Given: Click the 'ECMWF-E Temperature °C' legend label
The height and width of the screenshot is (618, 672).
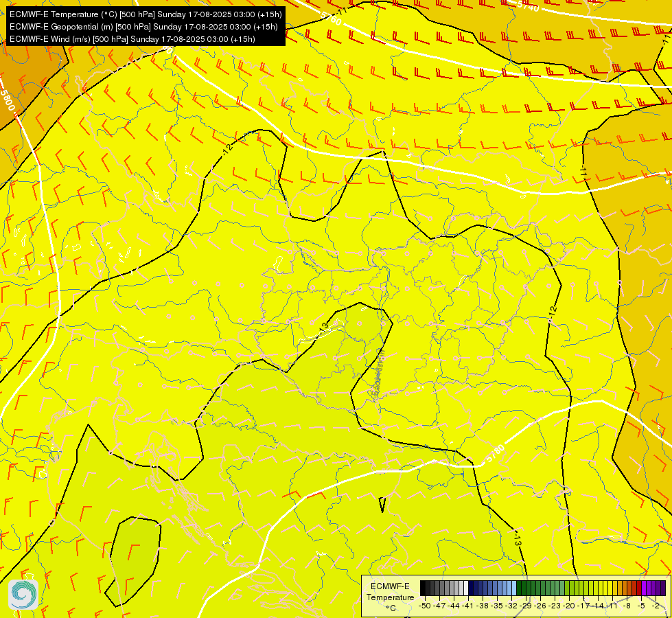Looking at the screenshot, I should (x=390, y=597).
